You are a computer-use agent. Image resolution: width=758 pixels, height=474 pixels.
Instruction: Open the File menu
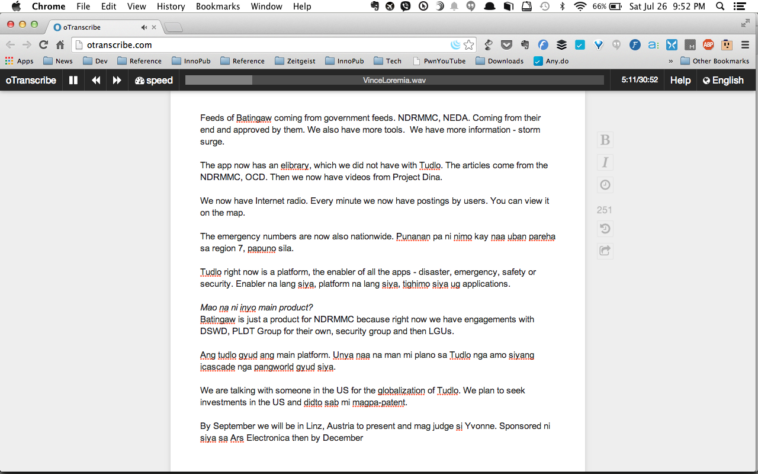pos(83,6)
